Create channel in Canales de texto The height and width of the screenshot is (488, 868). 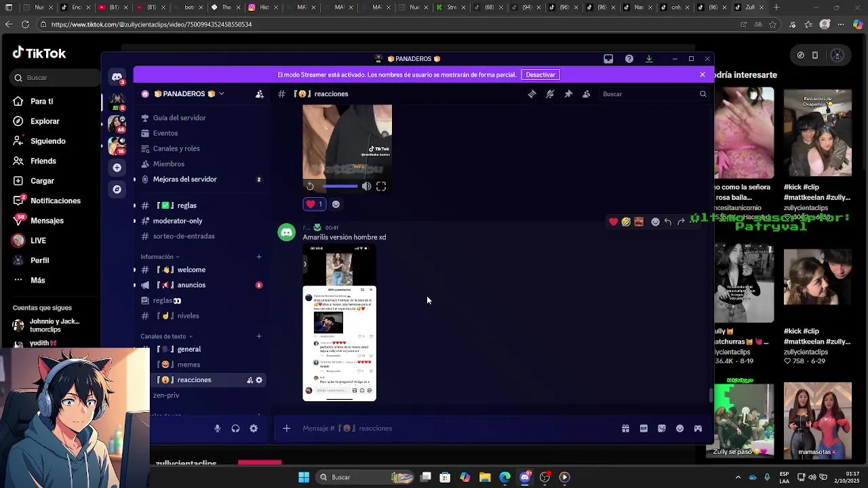tap(258, 336)
